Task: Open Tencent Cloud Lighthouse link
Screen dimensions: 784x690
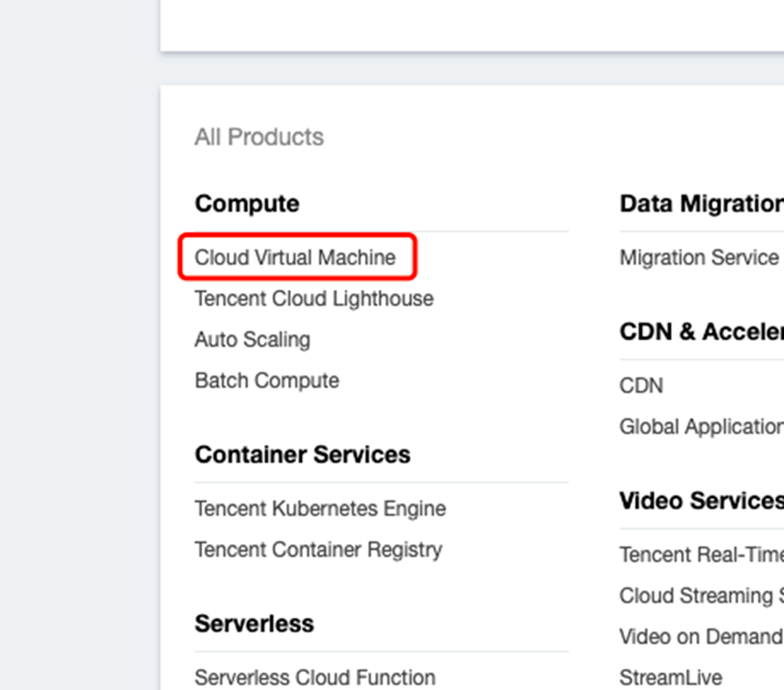Action: (314, 299)
